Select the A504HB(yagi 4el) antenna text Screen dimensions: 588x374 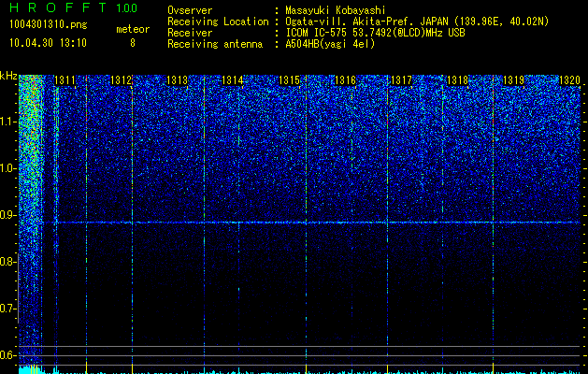pyautogui.click(x=330, y=44)
